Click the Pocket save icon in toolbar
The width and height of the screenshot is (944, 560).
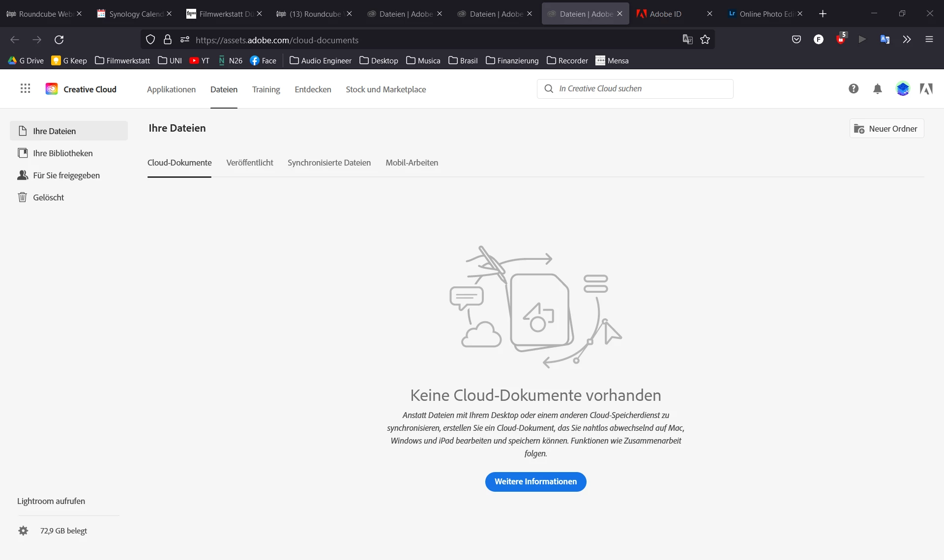pos(796,40)
